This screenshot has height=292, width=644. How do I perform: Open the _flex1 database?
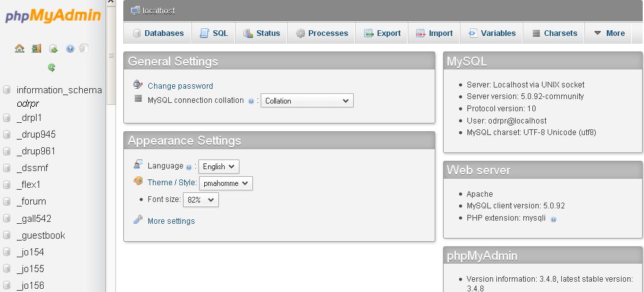point(29,185)
